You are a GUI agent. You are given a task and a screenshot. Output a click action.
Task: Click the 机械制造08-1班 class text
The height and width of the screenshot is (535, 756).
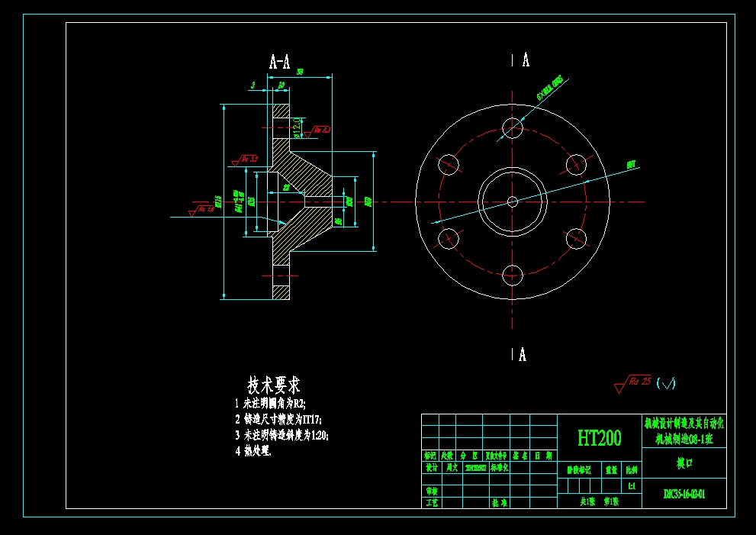tap(684, 439)
